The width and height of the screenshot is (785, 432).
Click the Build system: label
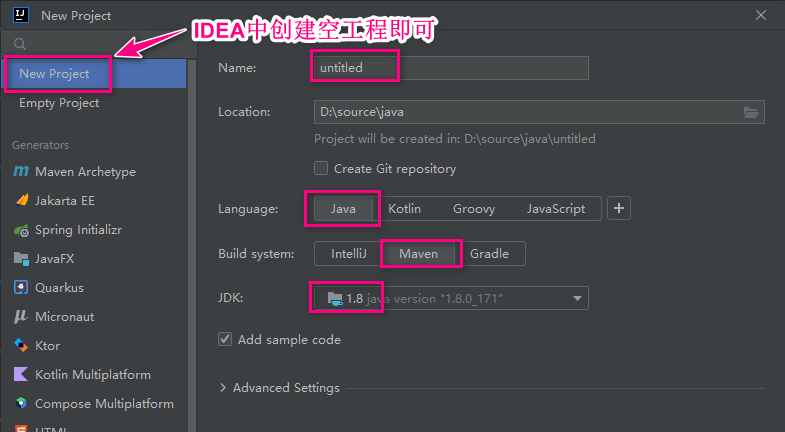(256, 254)
